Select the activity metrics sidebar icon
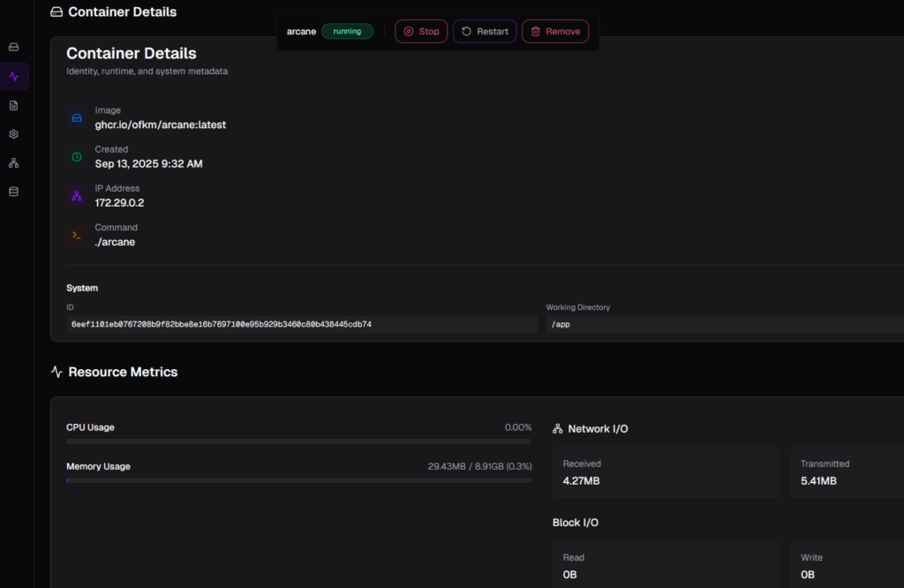This screenshot has width=904, height=588. [x=14, y=76]
